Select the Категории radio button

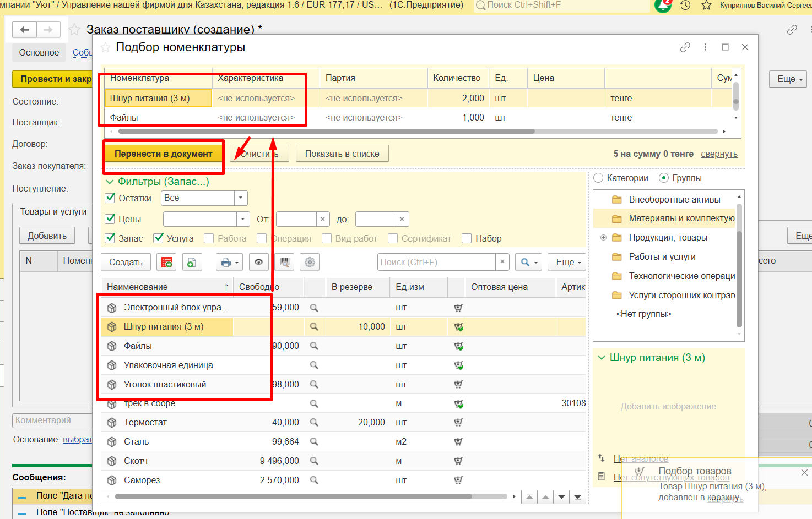(x=599, y=178)
